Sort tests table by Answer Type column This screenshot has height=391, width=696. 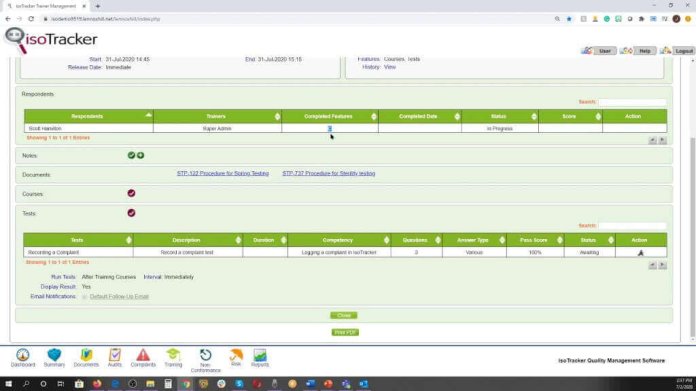point(474,240)
